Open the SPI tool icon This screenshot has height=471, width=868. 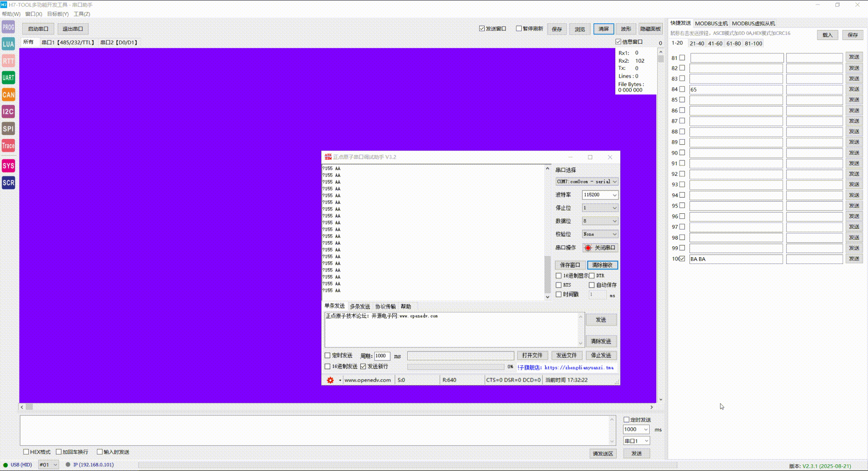[x=8, y=129]
